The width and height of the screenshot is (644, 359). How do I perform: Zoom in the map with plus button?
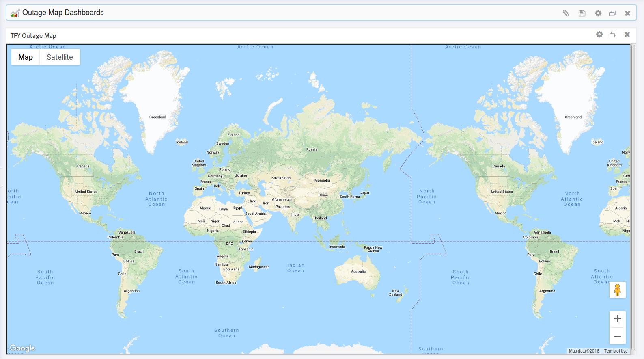617,319
